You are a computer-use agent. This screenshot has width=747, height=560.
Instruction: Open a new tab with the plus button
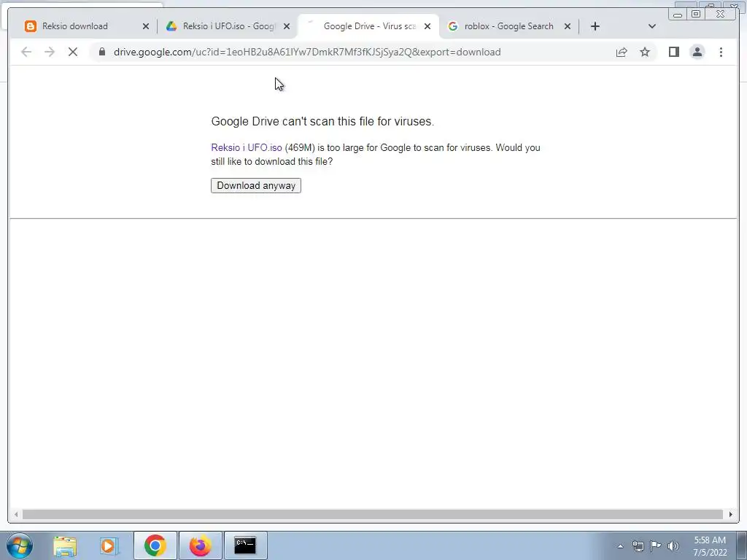click(x=595, y=26)
